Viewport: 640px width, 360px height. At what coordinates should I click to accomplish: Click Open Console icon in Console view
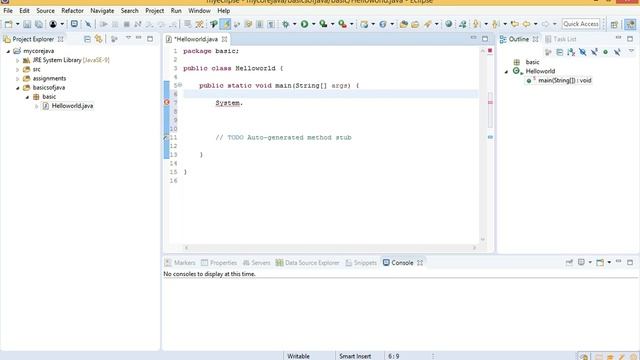point(600,262)
